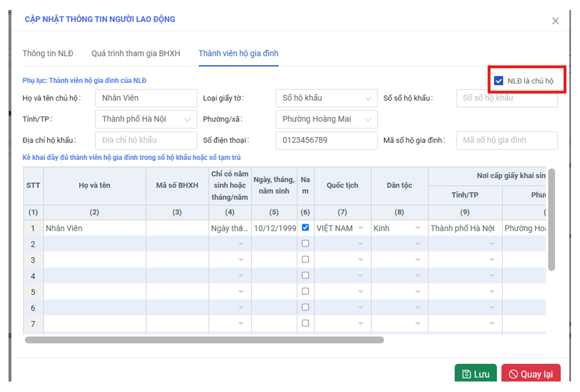Image resolution: width=580 pixels, height=392 pixels.
Task: Select the Thành viên hộ gia đình tab
Action: click(x=238, y=53)
